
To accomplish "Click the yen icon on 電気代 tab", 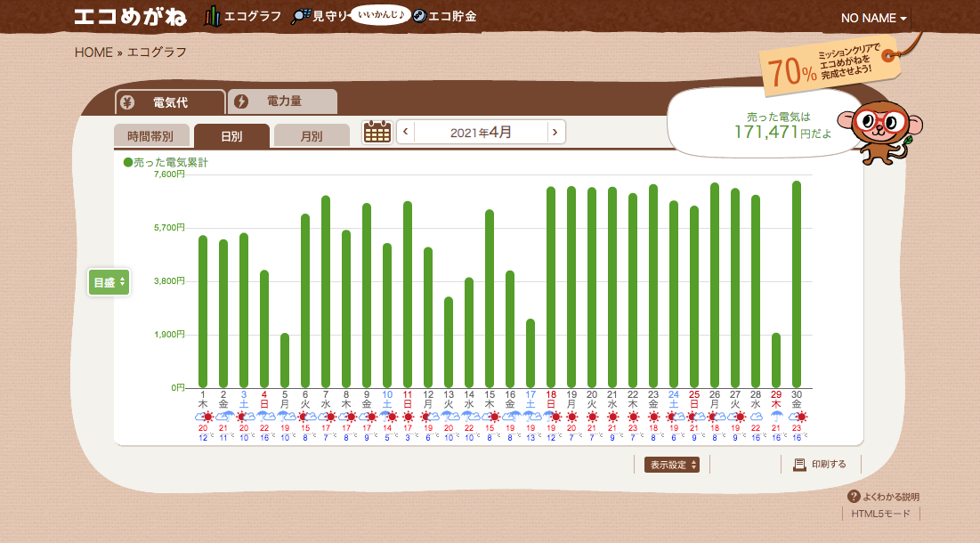I will (127, 102).
